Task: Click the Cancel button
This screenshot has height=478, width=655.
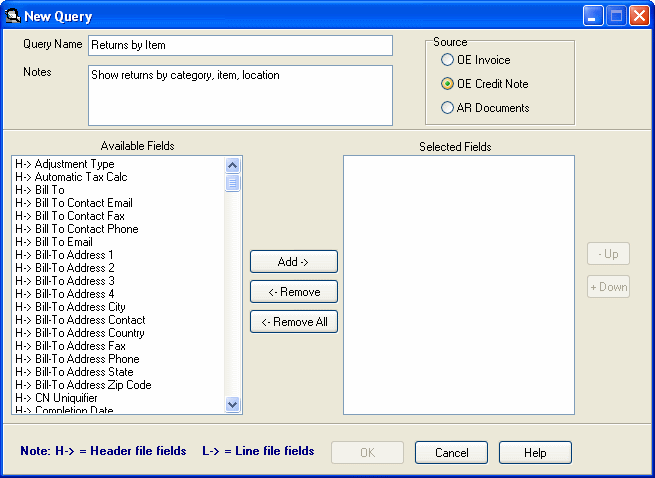Action: (451, 453)
